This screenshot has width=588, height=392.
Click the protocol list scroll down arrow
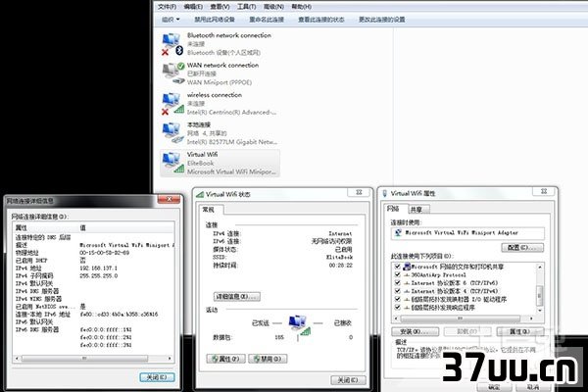click(x=540, y=311)
